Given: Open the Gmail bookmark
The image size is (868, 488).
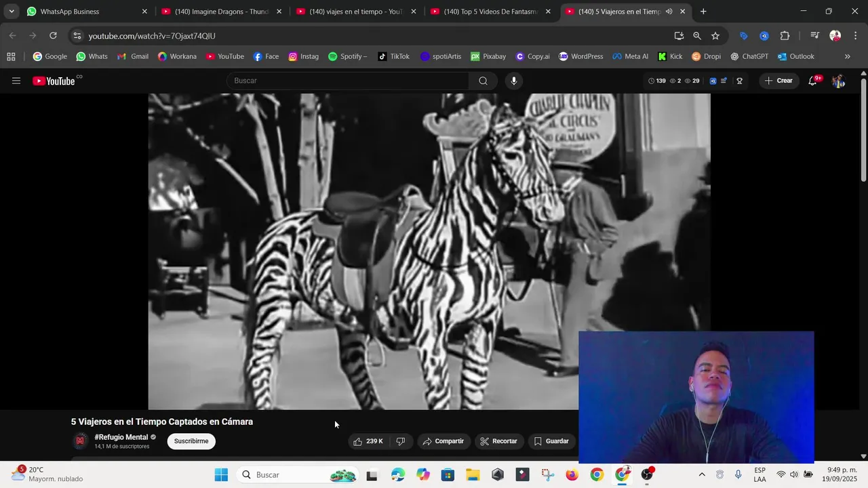Looking at the screenshot, I should (x=133, y=56).
